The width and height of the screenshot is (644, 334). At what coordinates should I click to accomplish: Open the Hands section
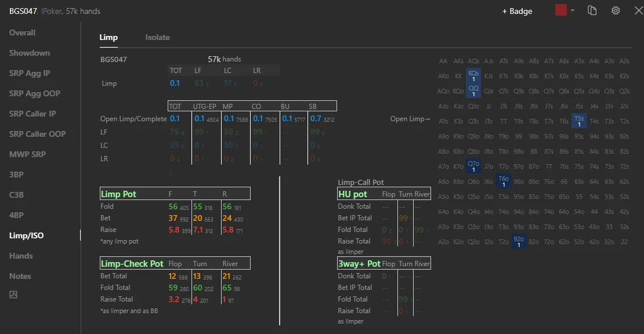(21, 256)
